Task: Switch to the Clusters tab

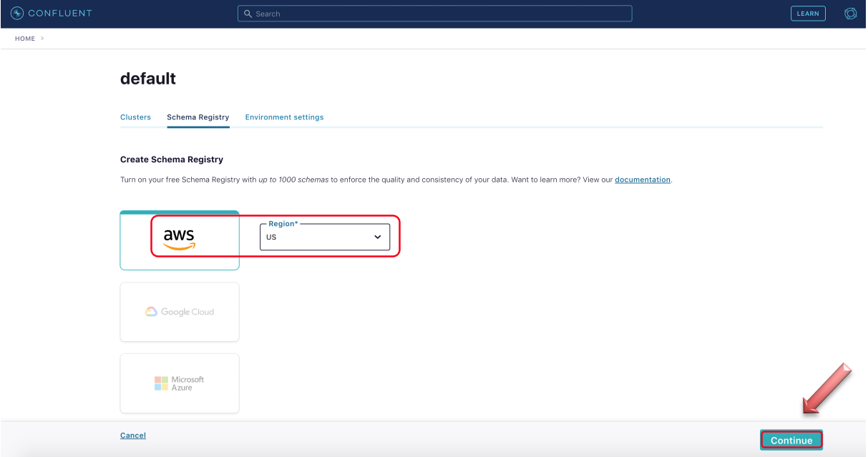Action: click(135, 117)
